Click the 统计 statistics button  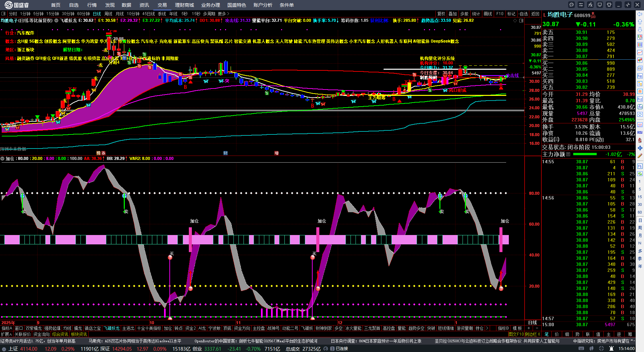(476, 14)
